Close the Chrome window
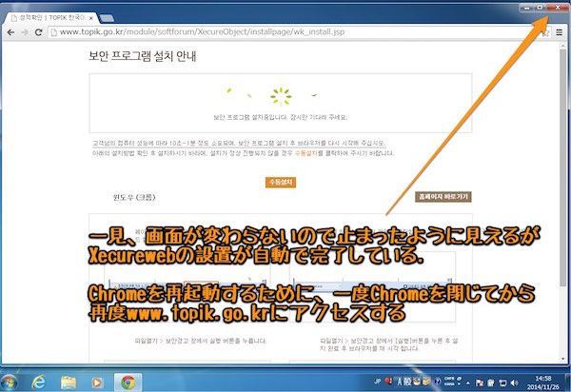The width and height of the screenshot is (571, 392). (558, 8)
